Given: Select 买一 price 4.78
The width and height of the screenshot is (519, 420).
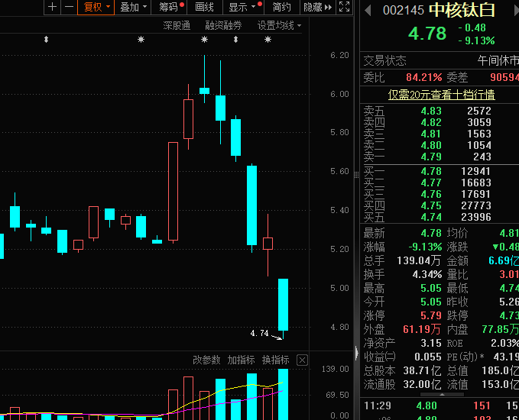Looking at the screenshot, I should click(431, 171).
